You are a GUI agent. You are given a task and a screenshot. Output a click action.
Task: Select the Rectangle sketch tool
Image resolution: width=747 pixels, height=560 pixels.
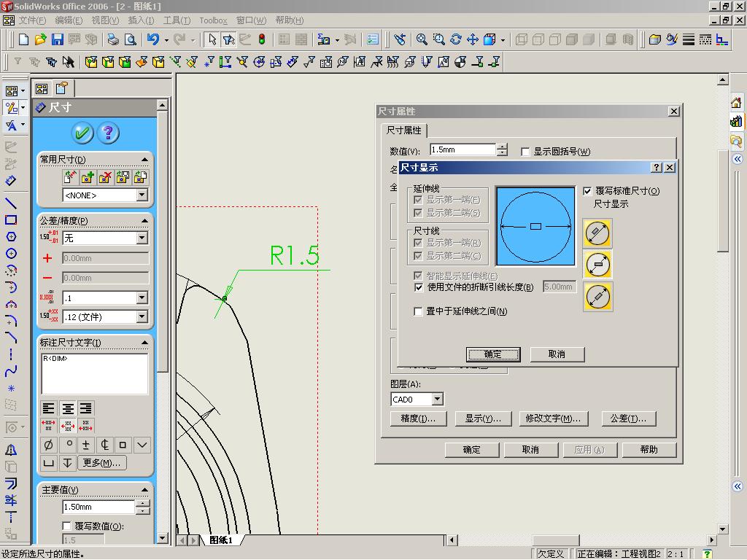point(11,220)
